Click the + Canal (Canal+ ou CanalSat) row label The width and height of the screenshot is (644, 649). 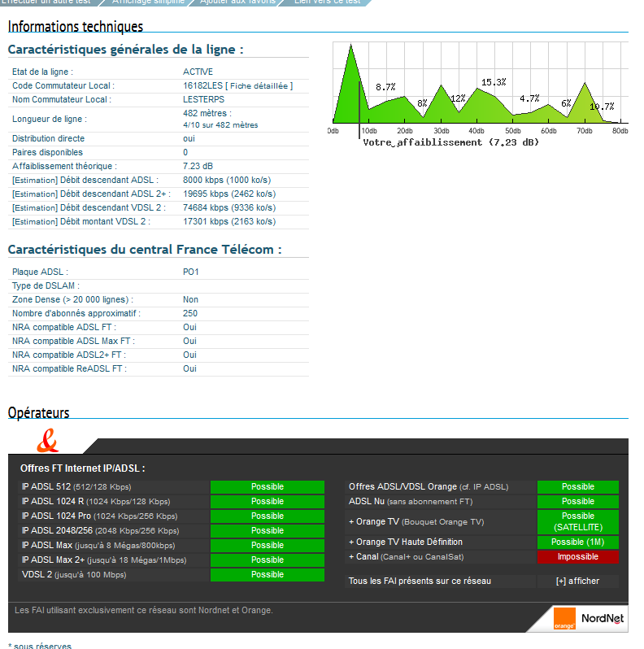[406, 557]
